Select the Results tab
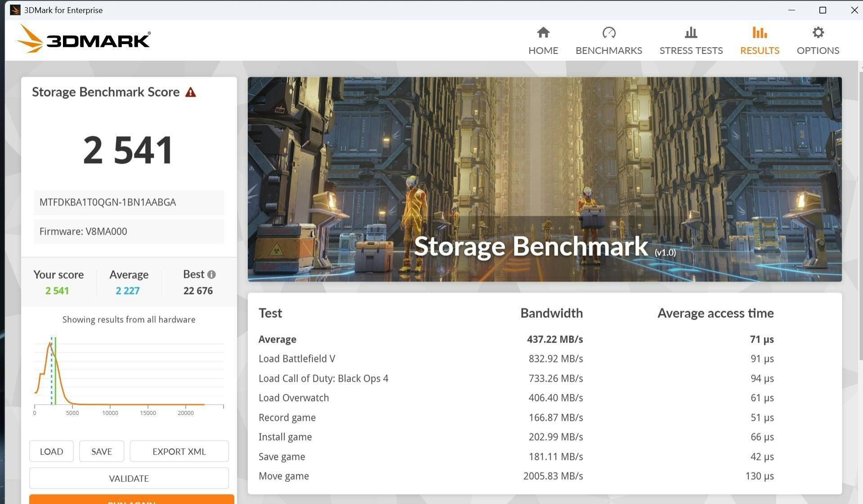 click(760, 41)
